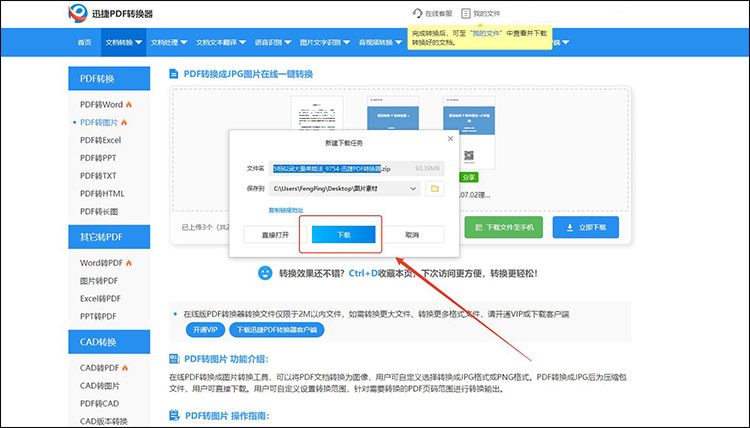Select PPT转PDF in sidebar

point(98,316)
